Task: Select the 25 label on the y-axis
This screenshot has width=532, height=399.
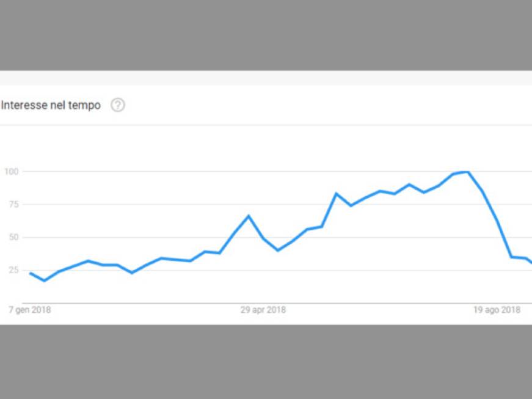Action: pos(13,270)
